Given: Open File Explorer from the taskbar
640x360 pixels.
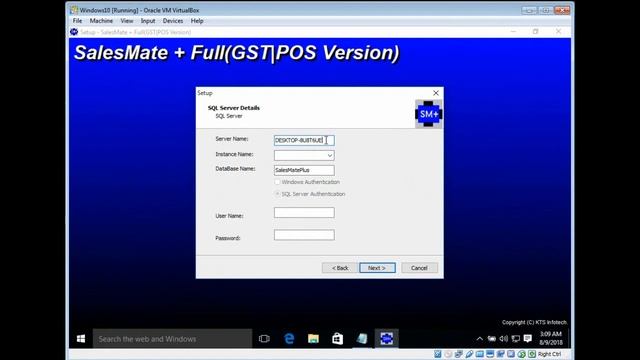Looking at the screenshot, I should (x=313, y=339).
